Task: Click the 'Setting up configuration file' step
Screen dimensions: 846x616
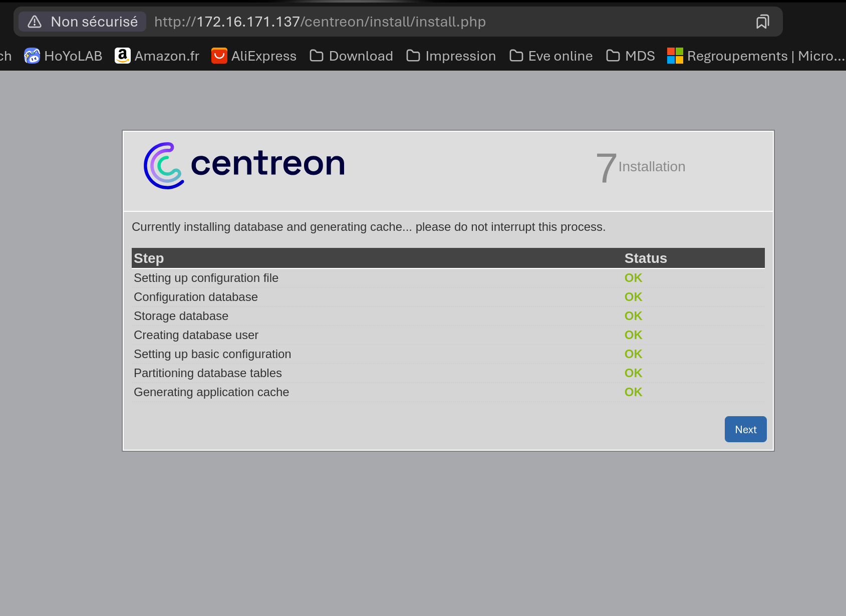Action: click(206, 278)
